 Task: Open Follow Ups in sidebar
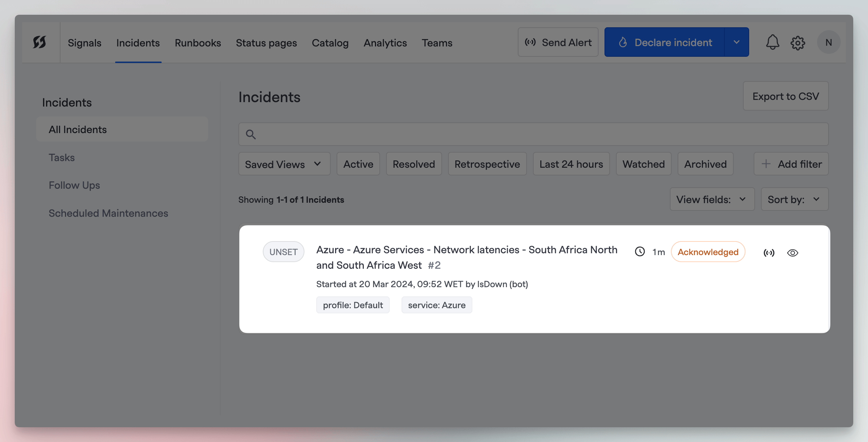click(x=74, y=185)
